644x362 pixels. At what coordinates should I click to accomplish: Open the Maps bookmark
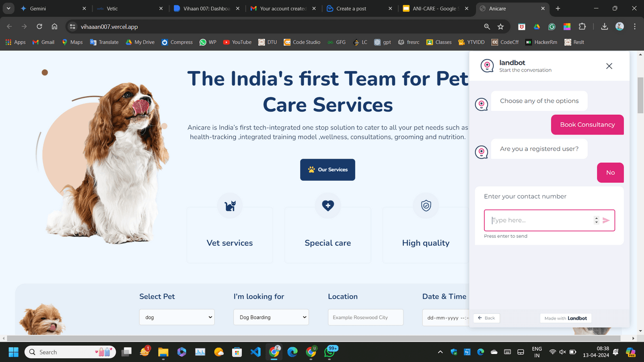[x=72, y=42]
